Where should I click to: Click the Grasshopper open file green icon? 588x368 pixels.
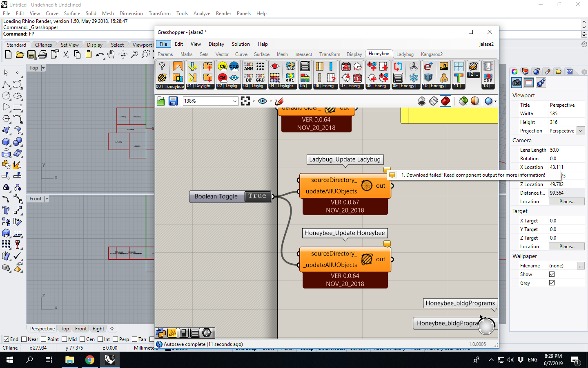161,101
